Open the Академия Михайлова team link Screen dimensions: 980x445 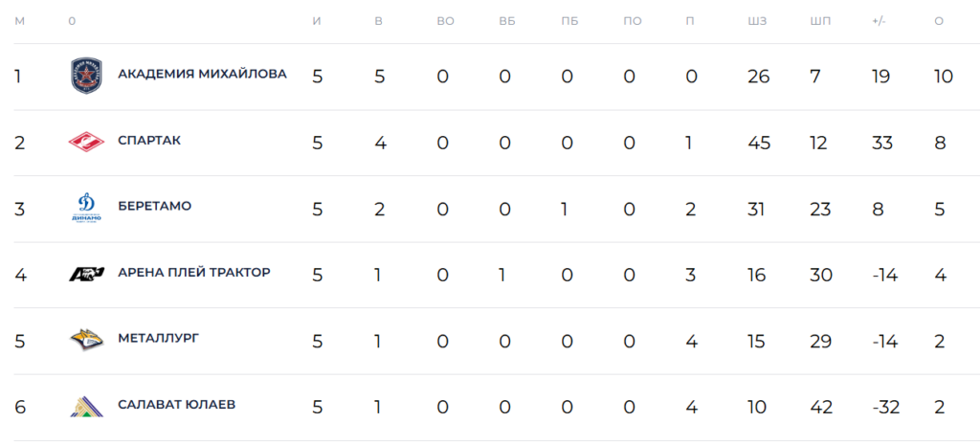tap(203, 75)
